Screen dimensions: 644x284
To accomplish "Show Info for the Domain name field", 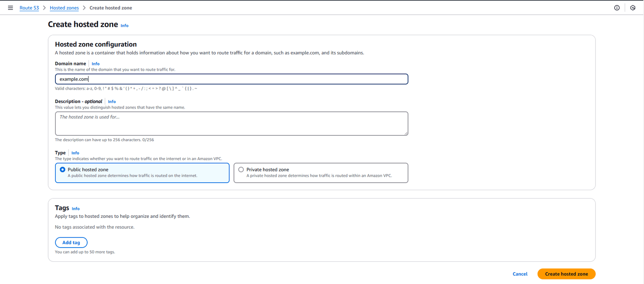I will coord(96,64).
